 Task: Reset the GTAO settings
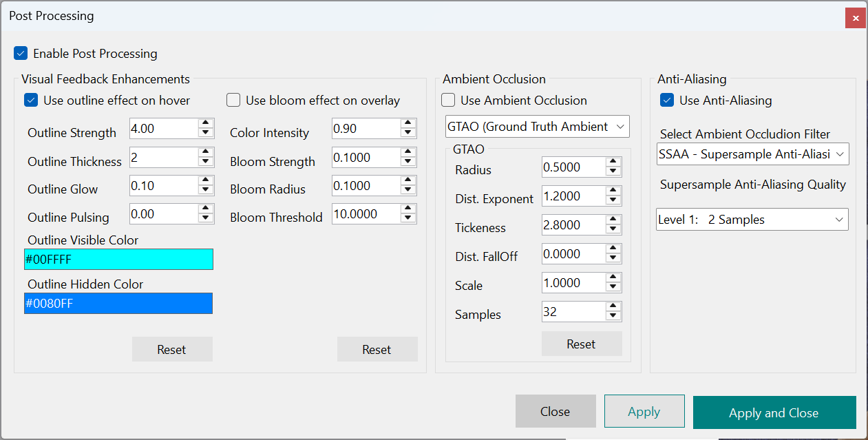pyautogui.click(x=581, y=344)
